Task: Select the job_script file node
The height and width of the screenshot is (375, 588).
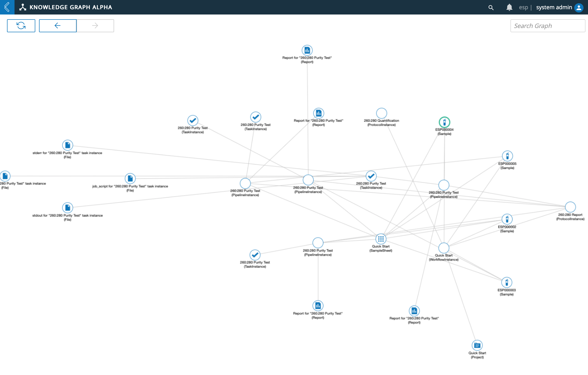Action: pyautogui.click(x=130, y=178)
